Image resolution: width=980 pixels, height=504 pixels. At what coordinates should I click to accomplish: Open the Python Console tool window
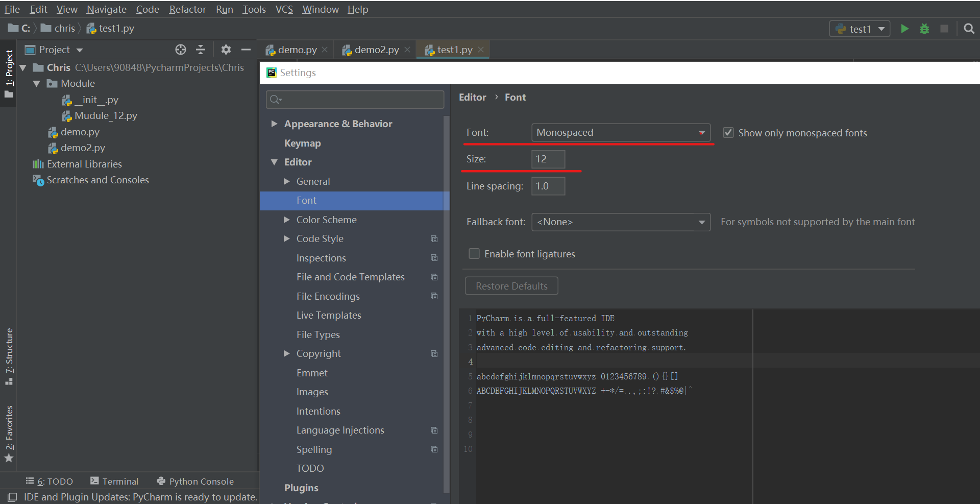pos(195,481)
